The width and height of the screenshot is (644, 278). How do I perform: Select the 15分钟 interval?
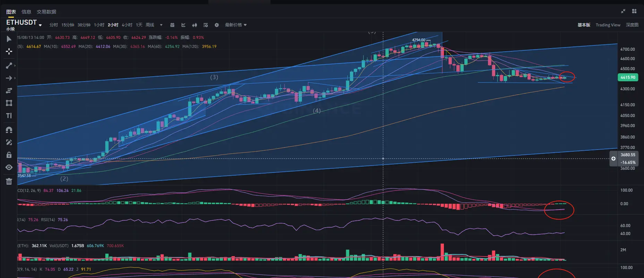(x=68, y=25)
